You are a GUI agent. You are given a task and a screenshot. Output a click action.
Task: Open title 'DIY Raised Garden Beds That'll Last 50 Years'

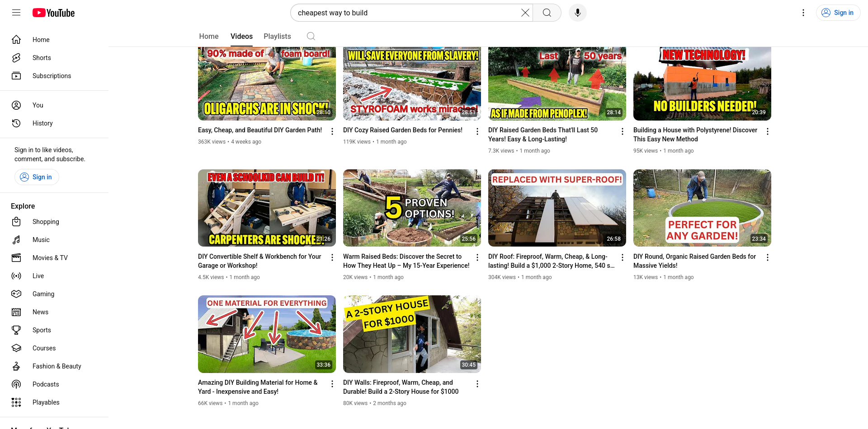tap(543, 135)
